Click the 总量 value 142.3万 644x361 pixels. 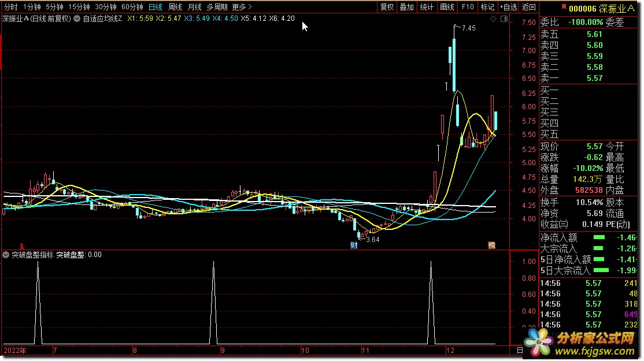point(587,180)
